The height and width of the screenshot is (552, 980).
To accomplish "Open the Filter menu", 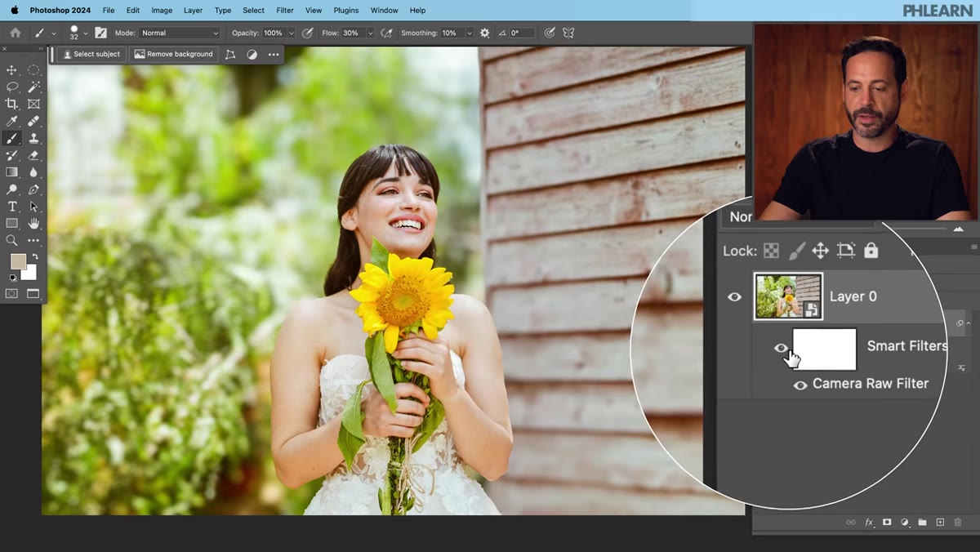I will click(285, 10).
